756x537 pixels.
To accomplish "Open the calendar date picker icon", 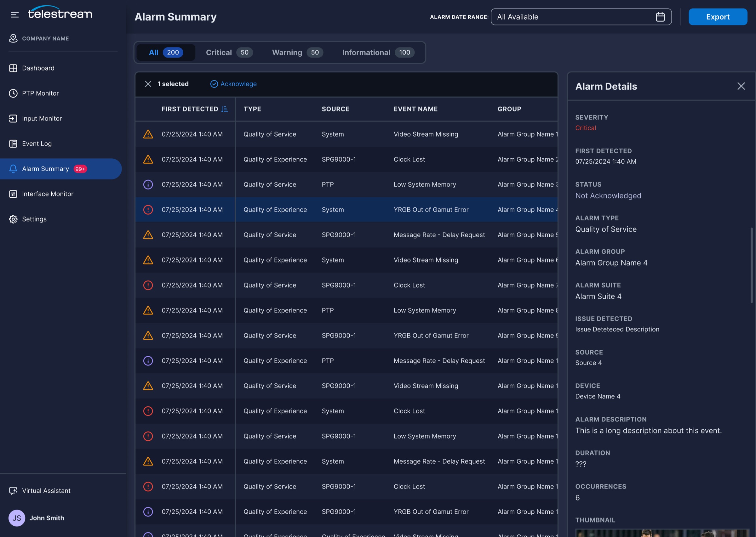I will point(660,17).
